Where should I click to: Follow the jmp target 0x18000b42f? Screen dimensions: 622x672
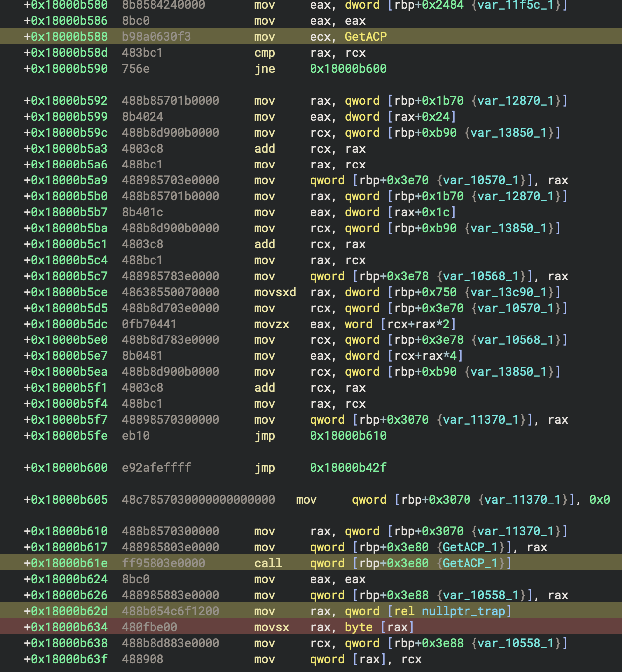pos(348,468)
